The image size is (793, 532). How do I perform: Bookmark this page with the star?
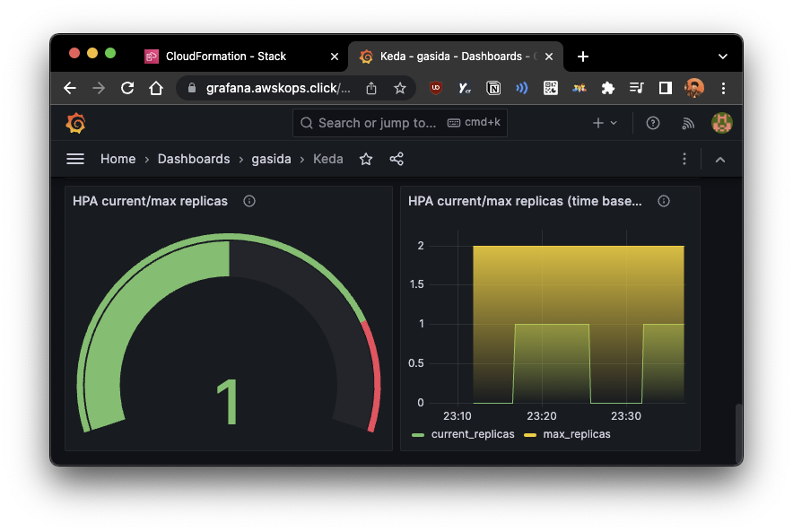click(x=400, y=89)
